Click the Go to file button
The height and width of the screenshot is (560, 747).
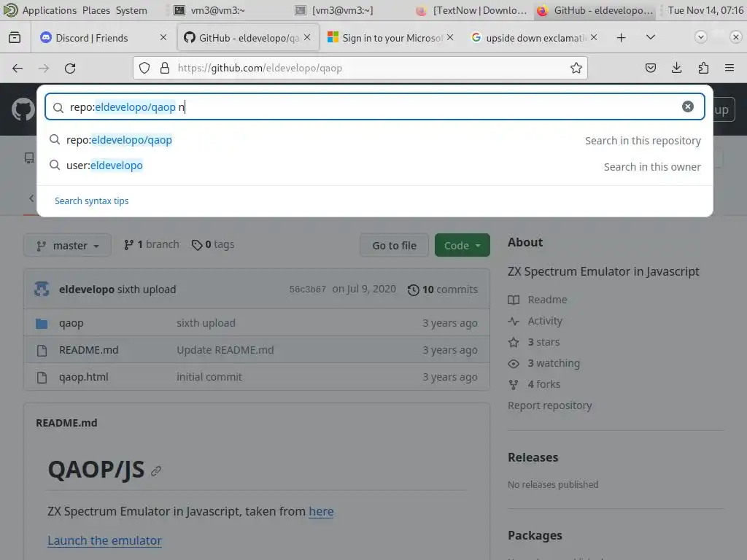(394, 245)
